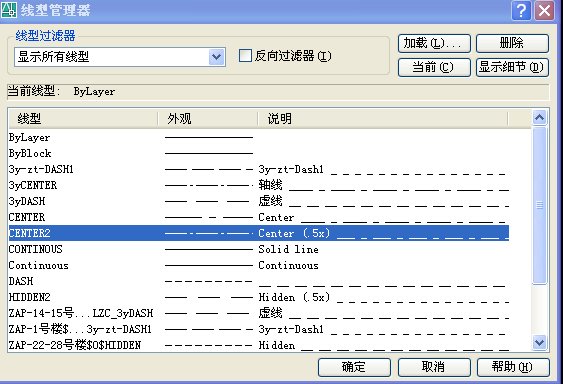Select the ZAP-22-28号楼$0$HIDDEN row
This screenshot has height=384, width=563.
[259, 345]
